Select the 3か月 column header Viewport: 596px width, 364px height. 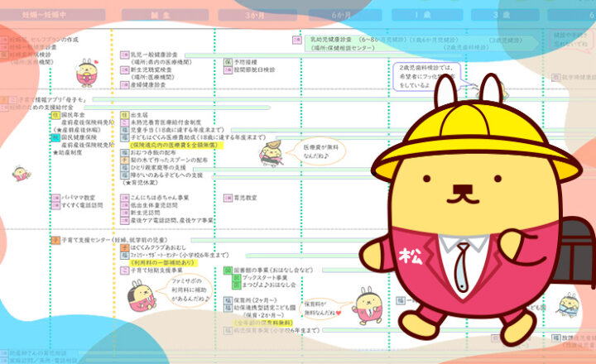point(257,15)
